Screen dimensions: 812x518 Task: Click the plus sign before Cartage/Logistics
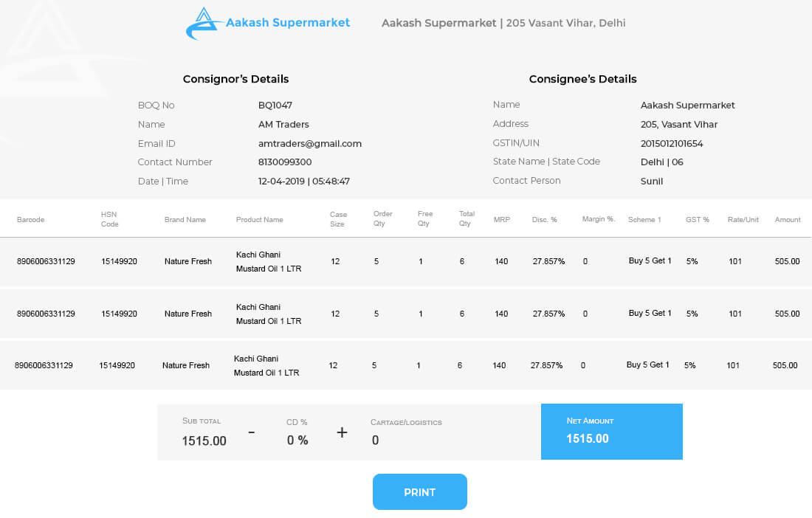coord(342,432)
